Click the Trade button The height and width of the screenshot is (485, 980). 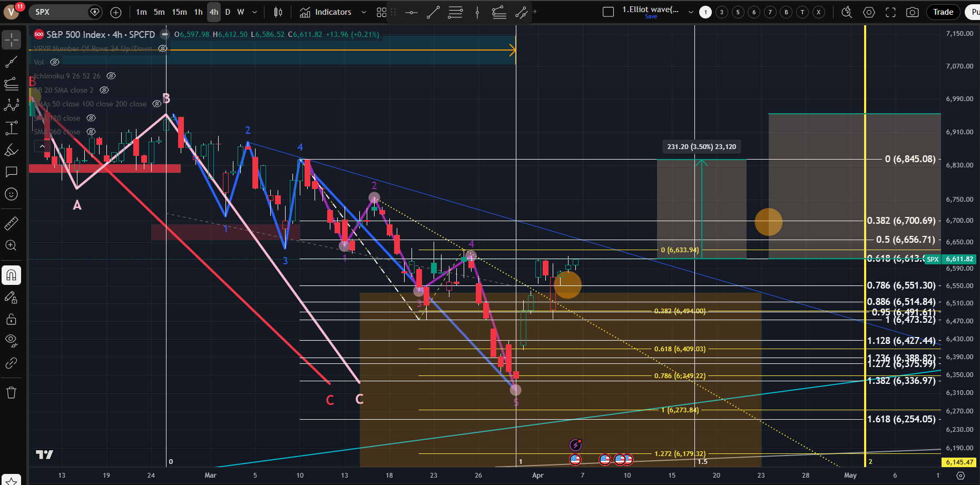pyautogui.click(x=943, y=12)
